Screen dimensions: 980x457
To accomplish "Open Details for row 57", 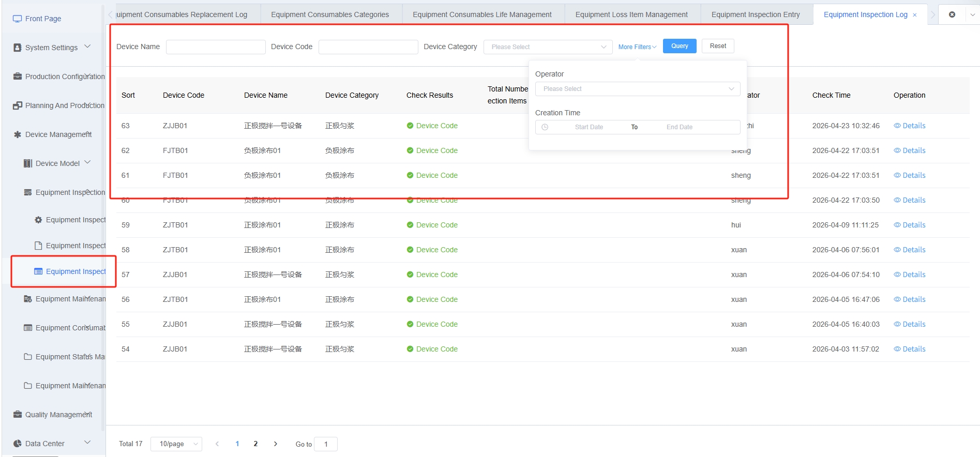I will [910, 275].
